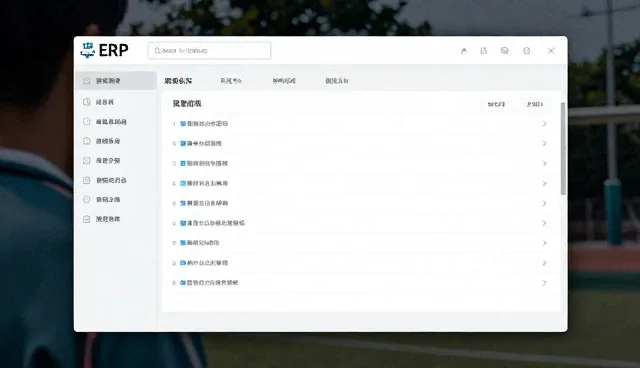The width and height of the screenshot is (640, 368).
Task: Click the blue icon in the fifth list row
Action: [x=183, y=203]
